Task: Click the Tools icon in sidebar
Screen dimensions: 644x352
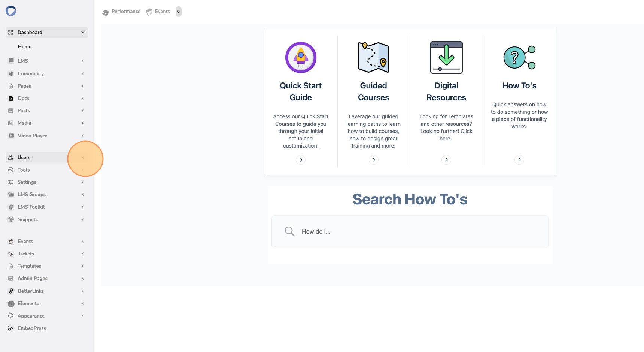Action: click(10, 170)
